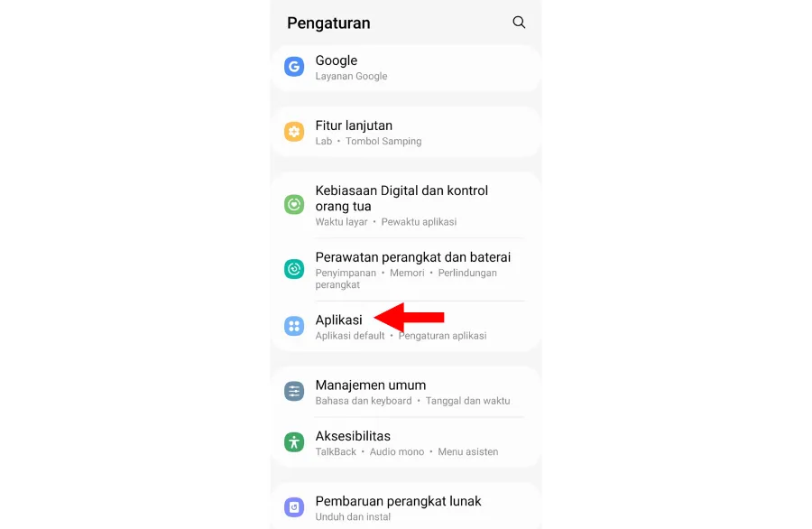
Task: Tap the search magnifier icon
Action: pyautogui.click(x=519, y=23)
